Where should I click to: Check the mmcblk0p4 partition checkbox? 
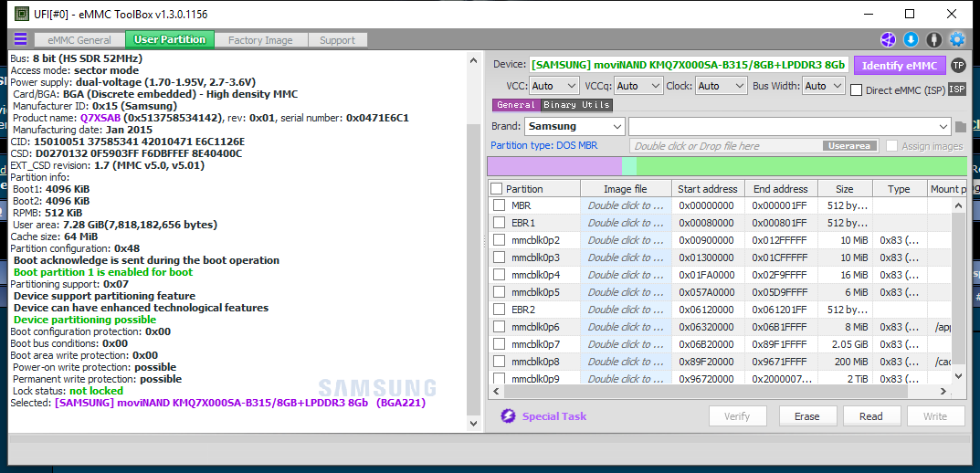click(x=499, y=275)
